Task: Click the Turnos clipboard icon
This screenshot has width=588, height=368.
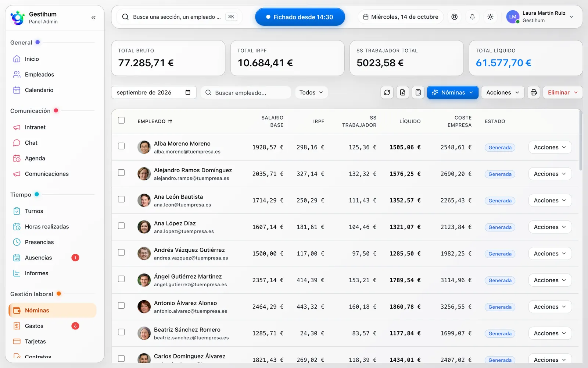Action: pos(17,211)
